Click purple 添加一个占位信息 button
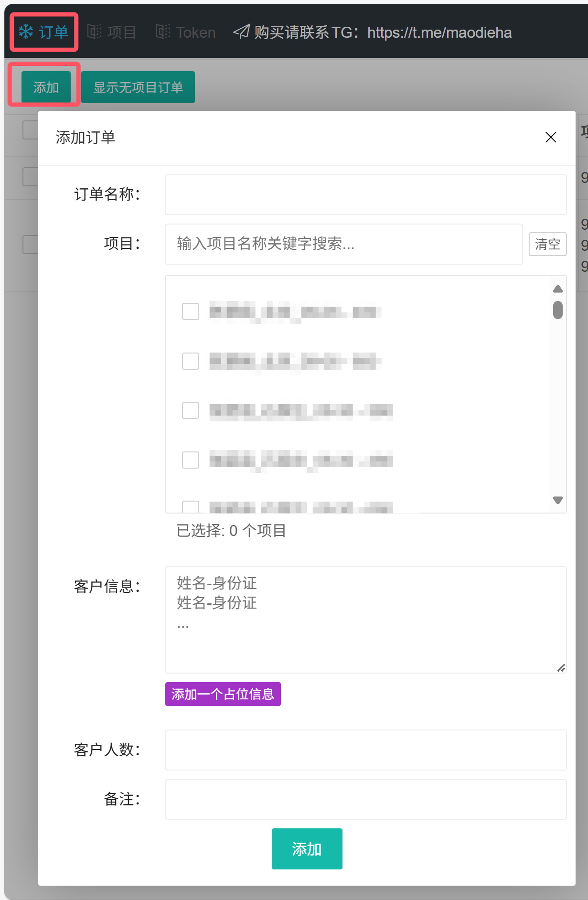 223,694
